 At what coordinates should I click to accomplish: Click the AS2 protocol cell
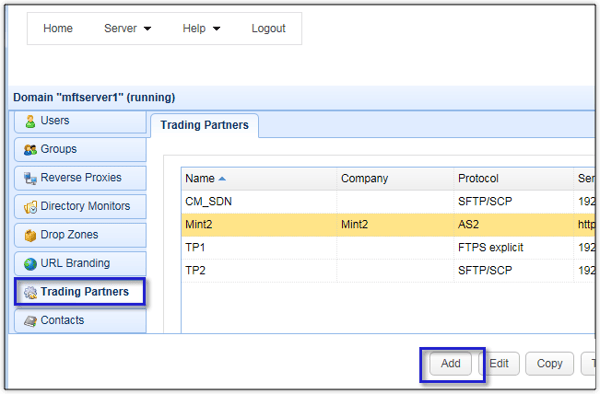click(x=514, y=225)
